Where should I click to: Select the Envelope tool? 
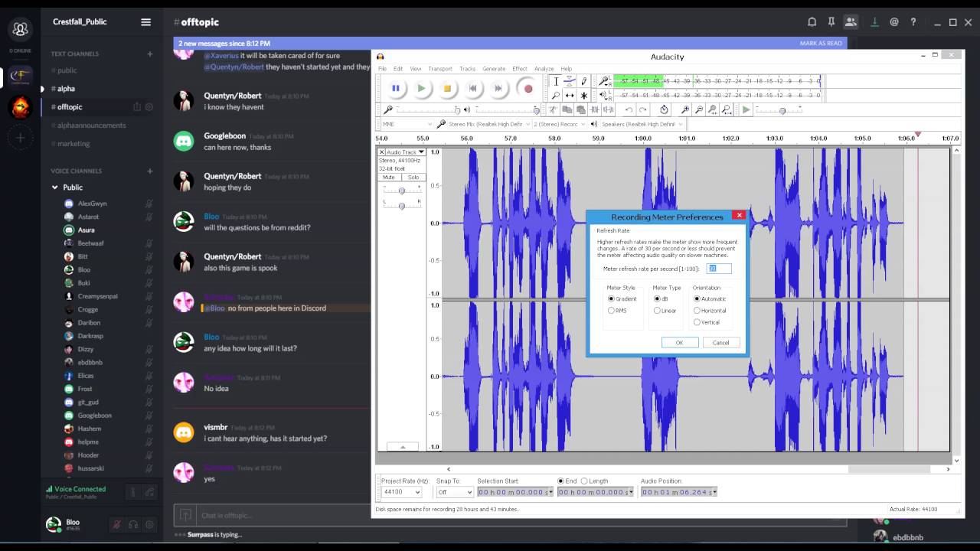click(x=570, y=81)
